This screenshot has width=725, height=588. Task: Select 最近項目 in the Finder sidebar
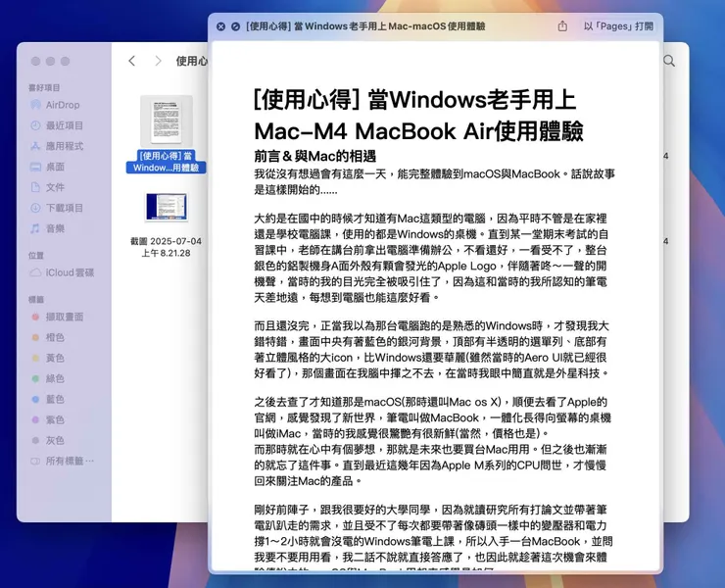point(64,125)
